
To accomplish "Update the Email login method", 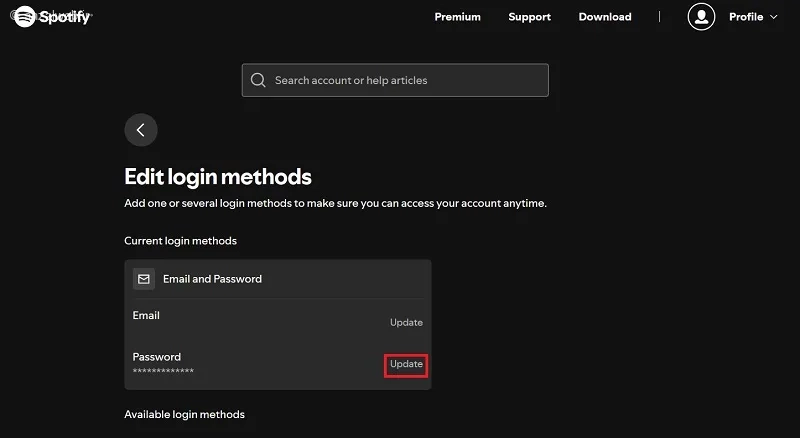I will [x=406, y=322].
